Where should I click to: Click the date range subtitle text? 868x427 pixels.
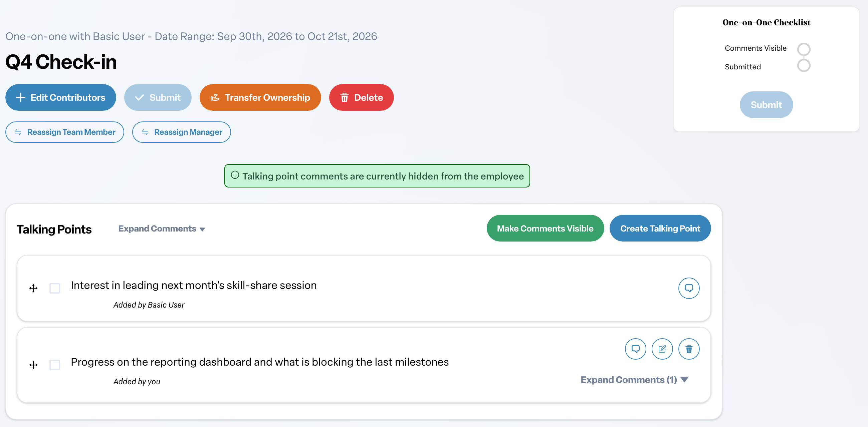click(191, 36)
